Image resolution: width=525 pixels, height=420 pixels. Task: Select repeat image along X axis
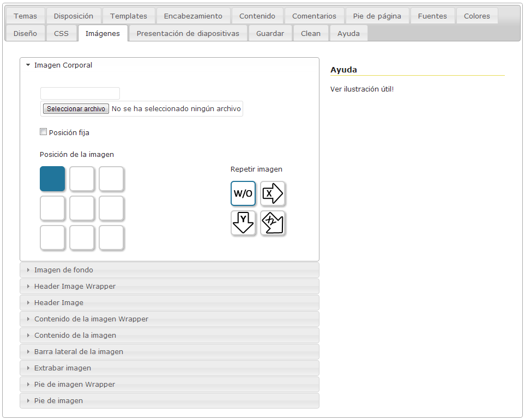(273, 193)
